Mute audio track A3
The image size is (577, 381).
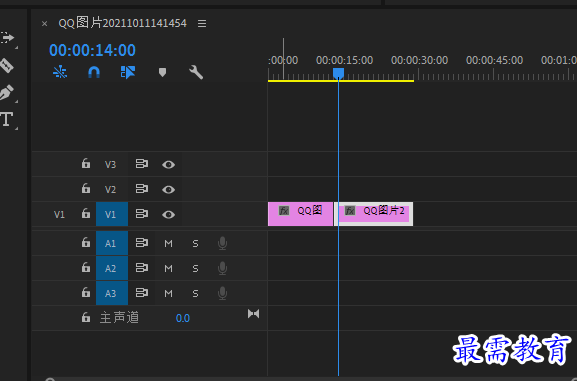pyautogui.click(x=169, y=294)
